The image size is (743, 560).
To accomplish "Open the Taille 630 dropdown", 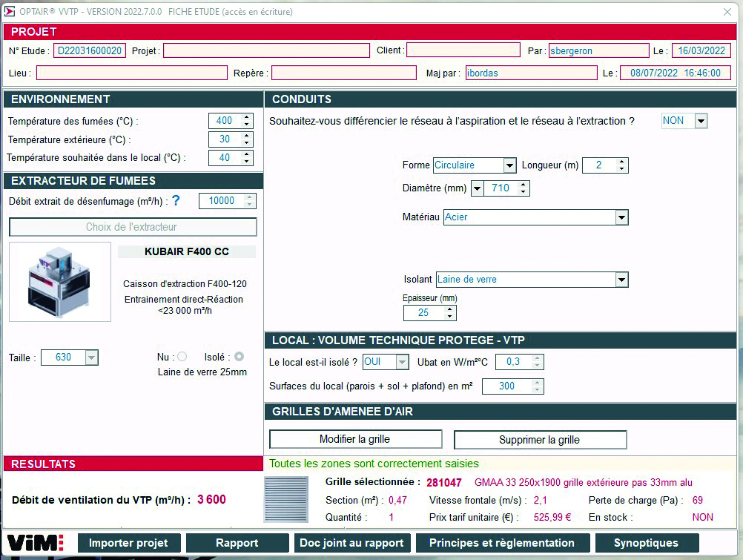I will [x=91, y=358].
